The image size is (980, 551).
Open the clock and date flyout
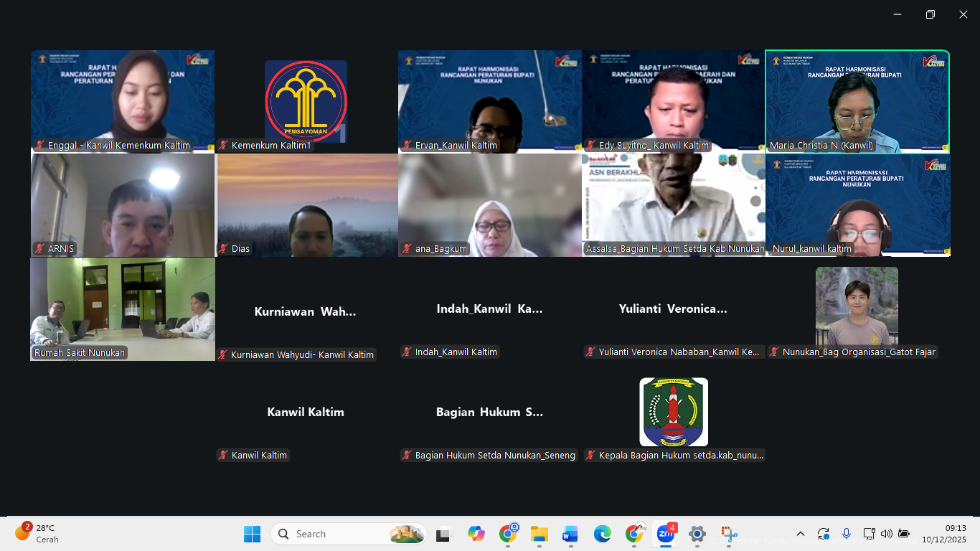944,534
